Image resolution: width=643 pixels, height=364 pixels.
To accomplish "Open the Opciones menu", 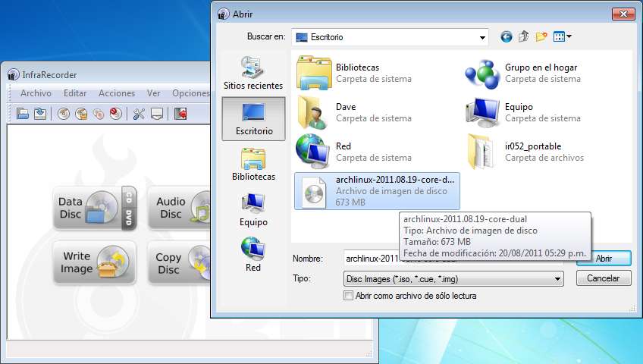I will coord(190,93).
